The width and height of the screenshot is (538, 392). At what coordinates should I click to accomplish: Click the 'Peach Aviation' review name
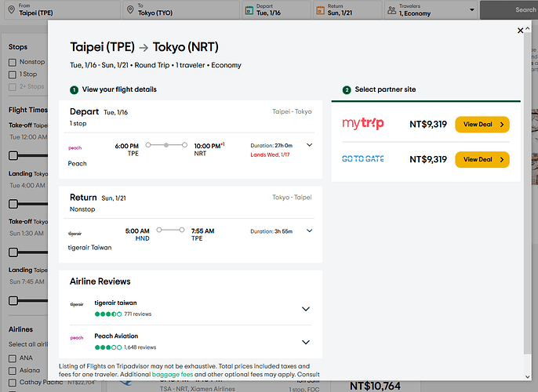(116, 336)
